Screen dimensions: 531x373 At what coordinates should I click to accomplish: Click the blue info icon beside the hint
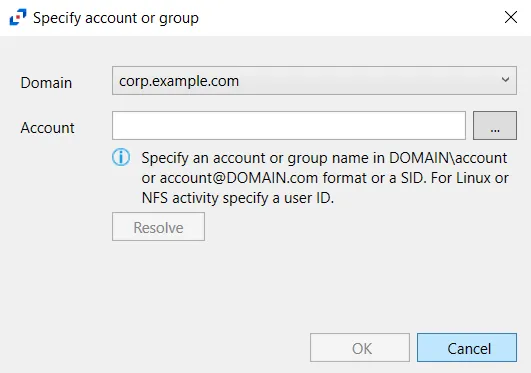tap(121, 158)
